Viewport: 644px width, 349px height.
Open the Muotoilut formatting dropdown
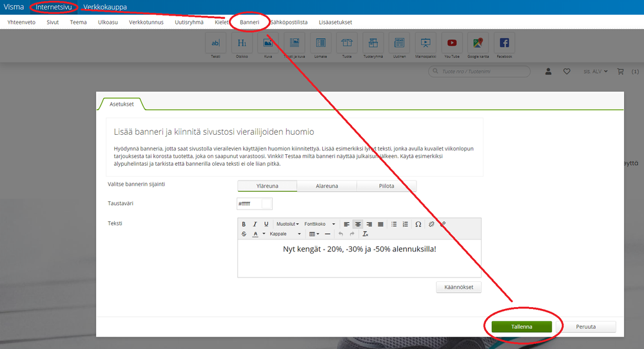click(x=288, y=224)
